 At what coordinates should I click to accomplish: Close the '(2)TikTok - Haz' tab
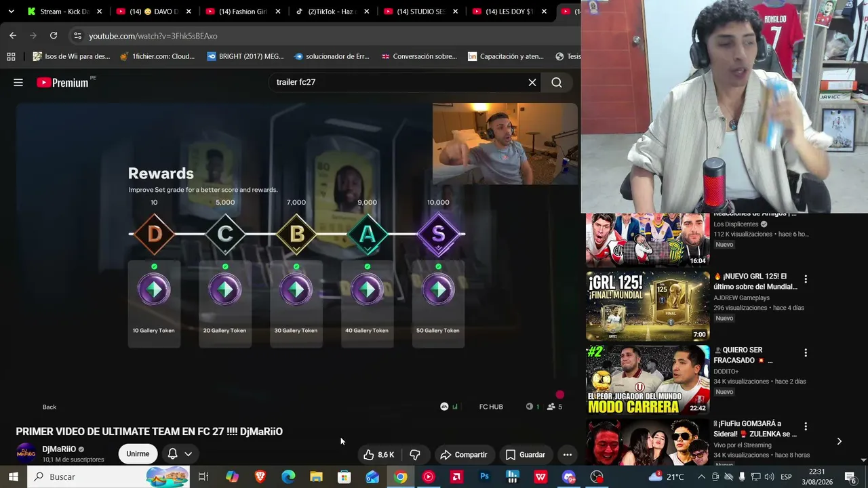click(x=366, y=12)
